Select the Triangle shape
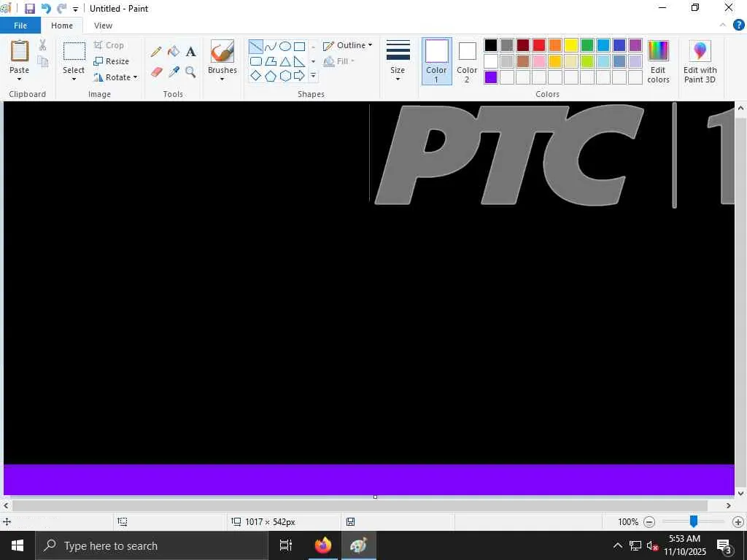Viewport: 747px width, 560px height. [x=285, y=61]
